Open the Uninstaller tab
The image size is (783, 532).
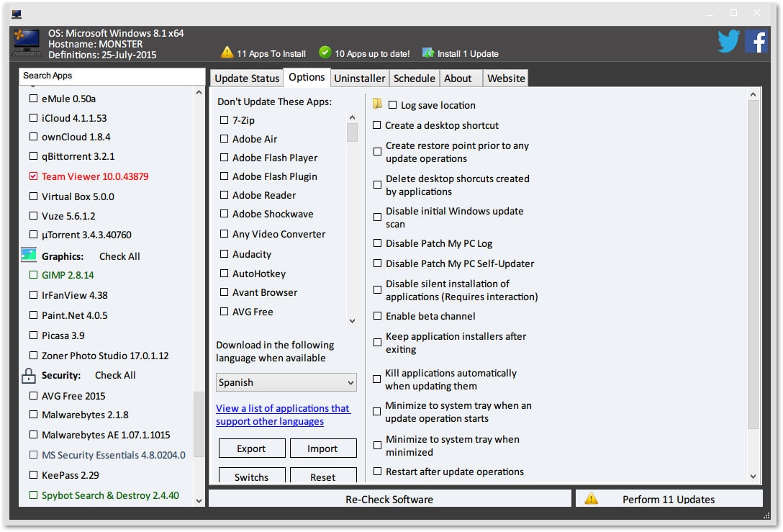point(360,78)
